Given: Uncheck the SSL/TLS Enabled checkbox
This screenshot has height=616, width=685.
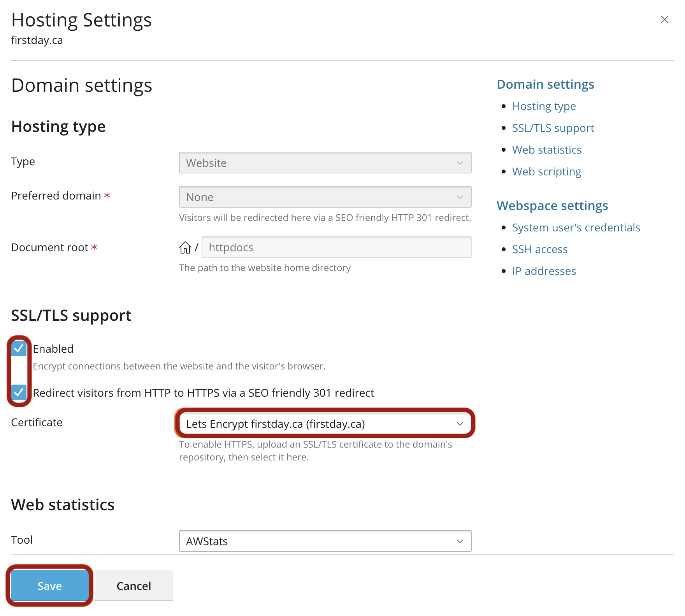Looking at the screenshot, I should tap(19, 348).
